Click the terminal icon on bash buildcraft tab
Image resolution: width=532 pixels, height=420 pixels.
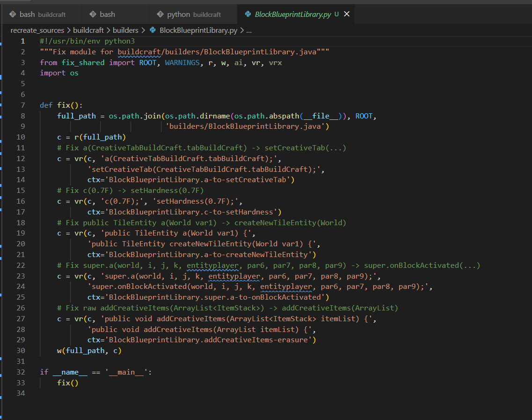click(x=13, y=14)
